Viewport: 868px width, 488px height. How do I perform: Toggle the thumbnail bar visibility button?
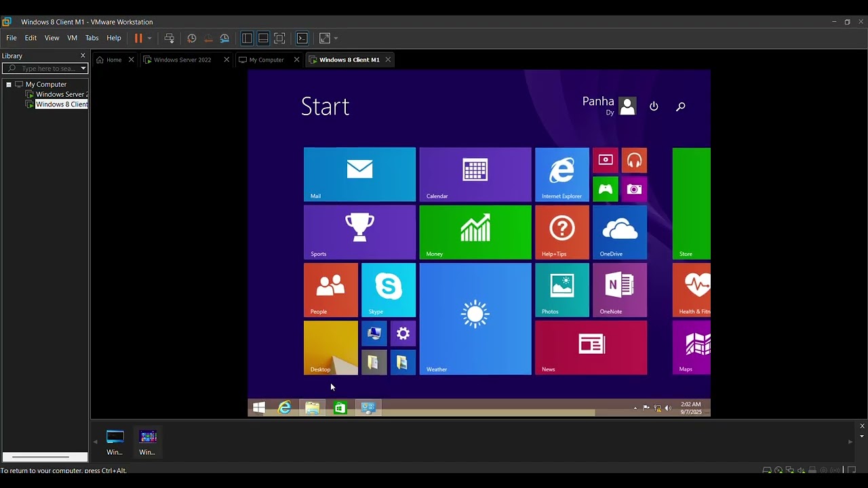click(263, 38)
